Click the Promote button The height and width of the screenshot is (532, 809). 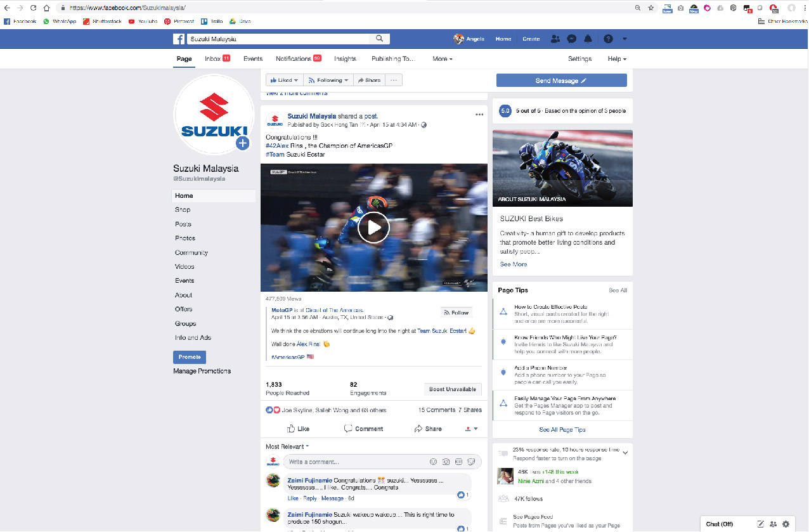coord(189,357)
